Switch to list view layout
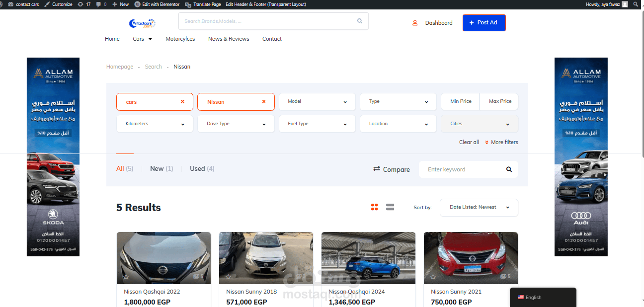 [390, 207]
